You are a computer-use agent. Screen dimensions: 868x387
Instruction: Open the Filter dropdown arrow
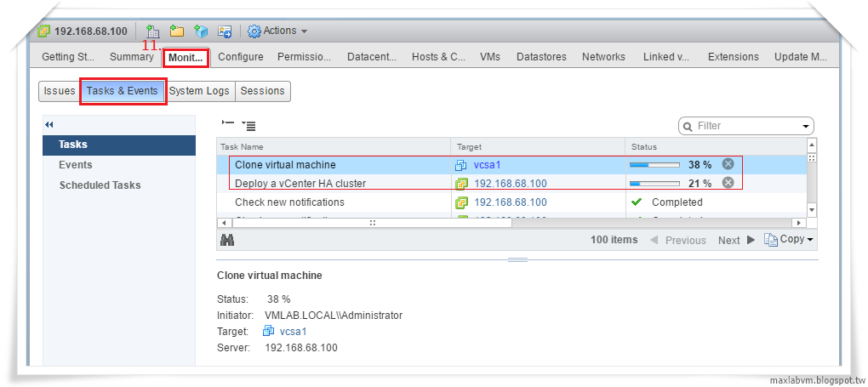coord(805,126)
